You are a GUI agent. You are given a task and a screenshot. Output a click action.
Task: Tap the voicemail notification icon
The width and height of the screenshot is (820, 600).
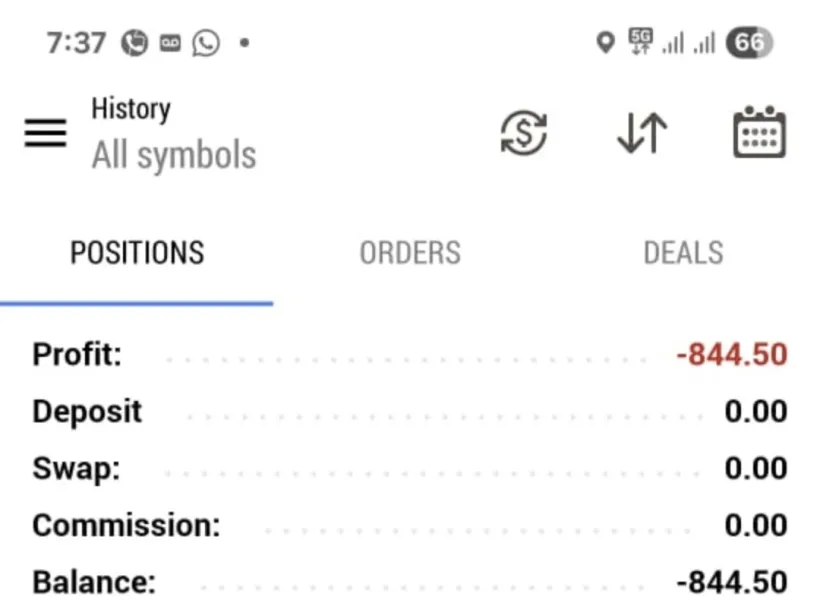170,43
